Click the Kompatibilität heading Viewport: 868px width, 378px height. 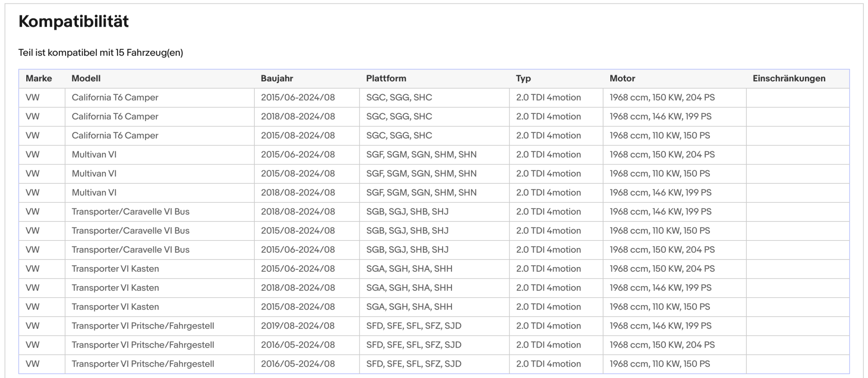tap(74, 21)
